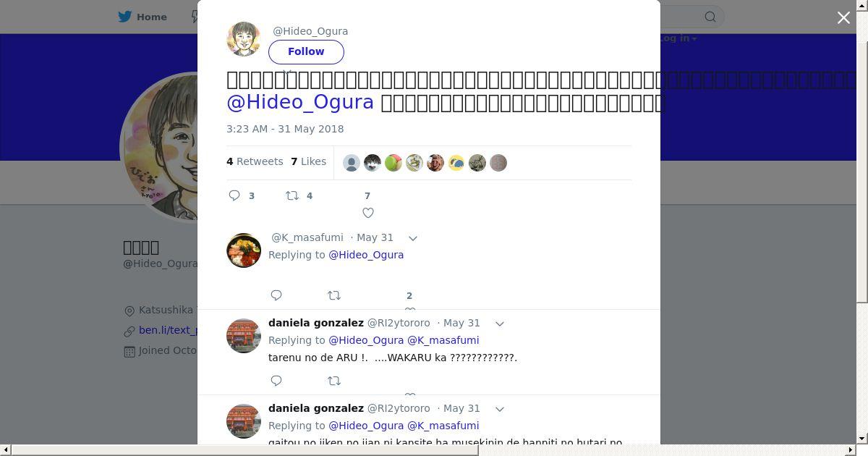The width and height of the screenshot is (868, 456).
Task: Open first liker avatar thumbnail
Action: pyautogui.click(x=352, y=163)
